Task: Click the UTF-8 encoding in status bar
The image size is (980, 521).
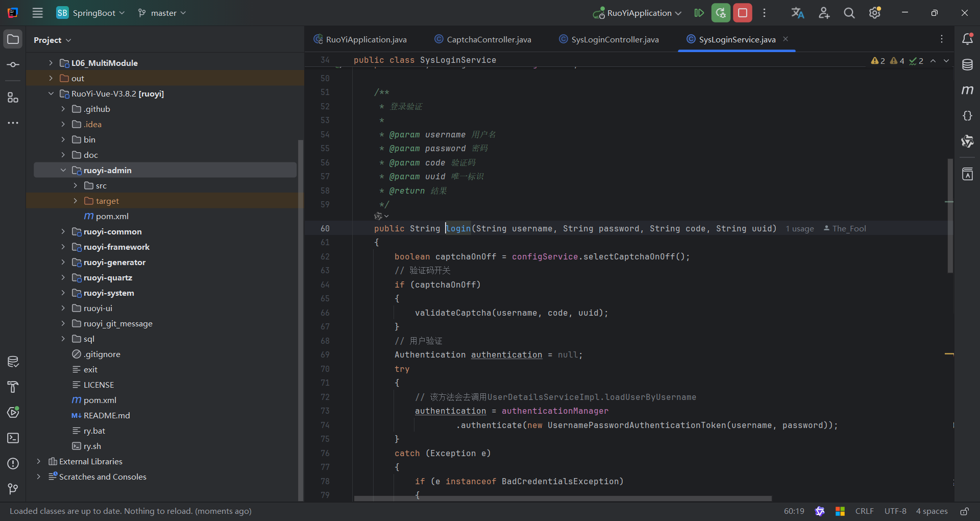Action: [x=895, y=511]
